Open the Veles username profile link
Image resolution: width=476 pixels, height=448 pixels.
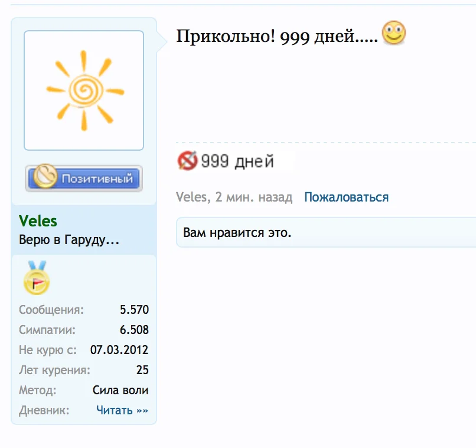click(38, 221)
